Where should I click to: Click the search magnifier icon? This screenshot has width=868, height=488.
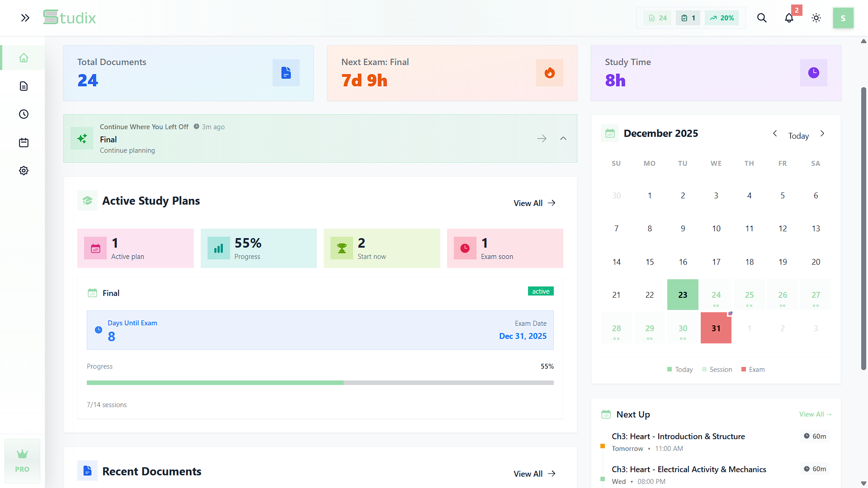point(762,18)
